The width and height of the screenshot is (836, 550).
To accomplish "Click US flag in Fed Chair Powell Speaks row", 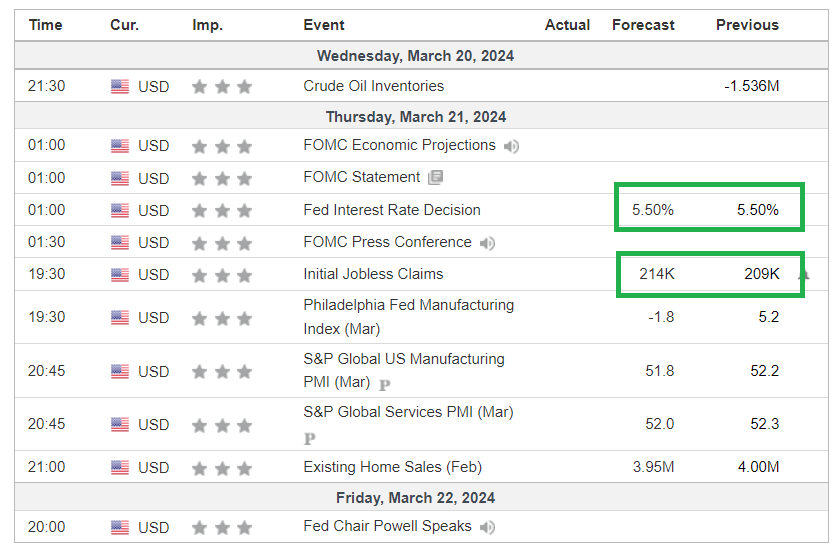I will coord(120,528).
